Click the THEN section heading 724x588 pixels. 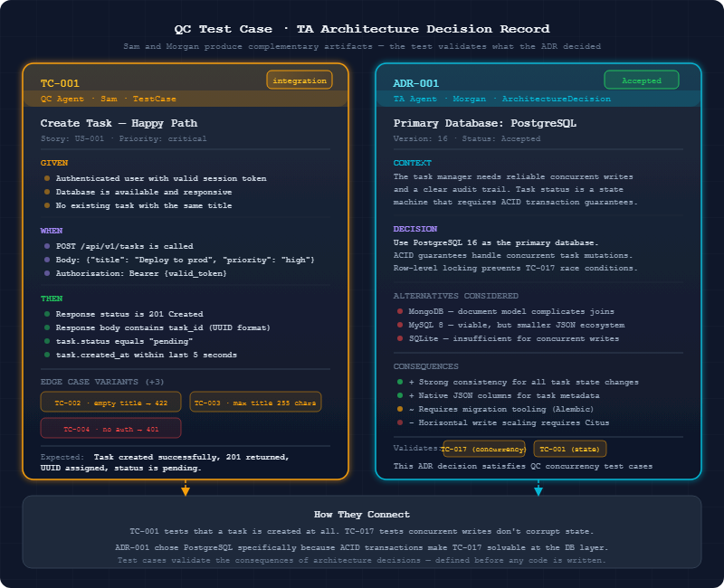tap(52, 299)
